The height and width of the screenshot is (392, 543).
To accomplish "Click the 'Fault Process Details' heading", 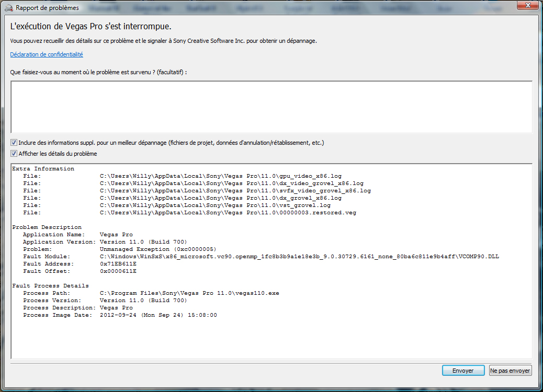I will click(51, 286).
